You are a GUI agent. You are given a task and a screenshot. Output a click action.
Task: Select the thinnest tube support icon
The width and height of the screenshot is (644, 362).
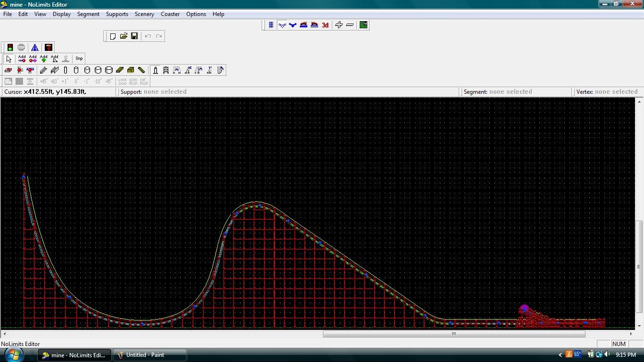(66, 70)
